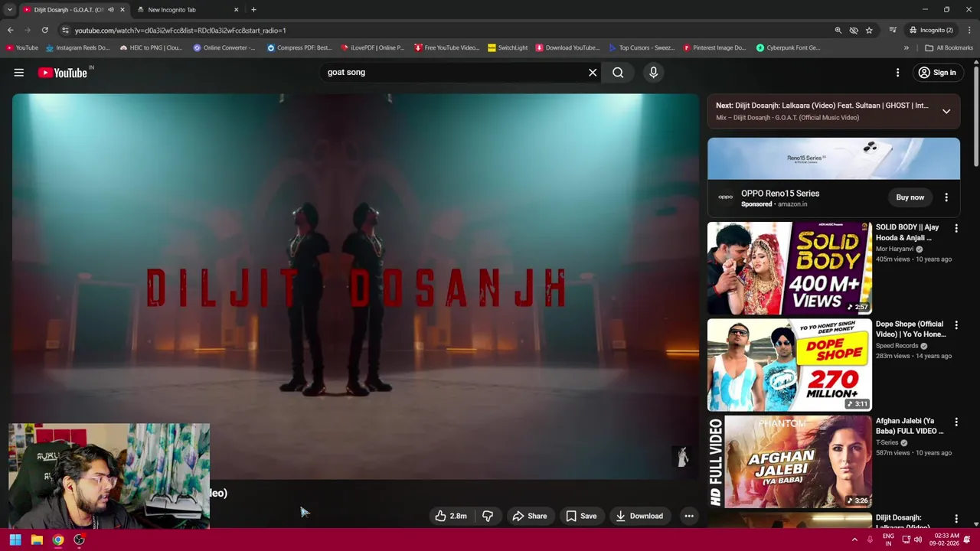The image size is (980, 551).
Task: Click the address bar URL
Action: (181, 31)
